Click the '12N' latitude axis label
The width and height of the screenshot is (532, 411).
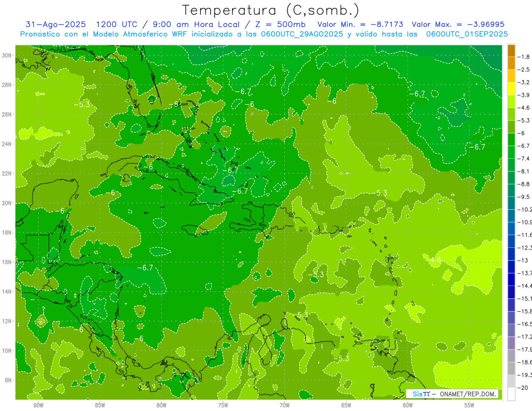coord(7,321)
